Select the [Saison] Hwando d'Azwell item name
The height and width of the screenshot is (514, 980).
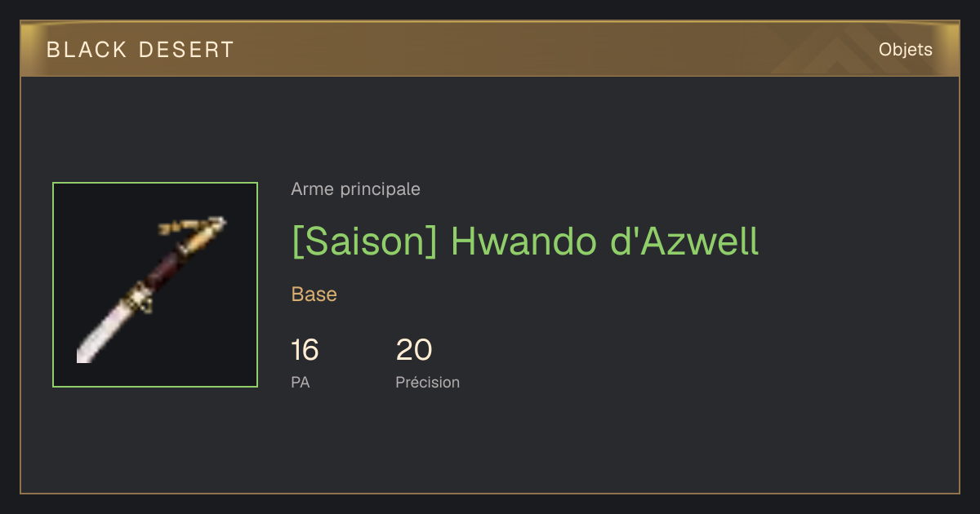point(525,241)
